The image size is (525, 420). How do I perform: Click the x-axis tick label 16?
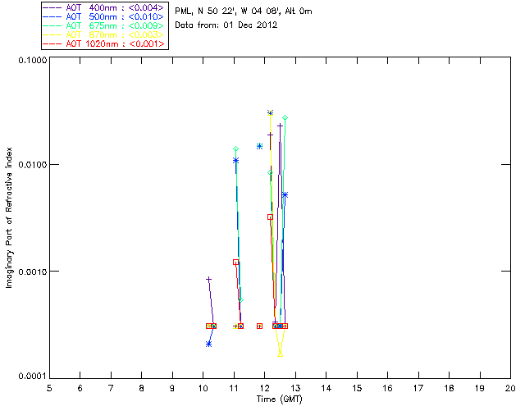388,388
